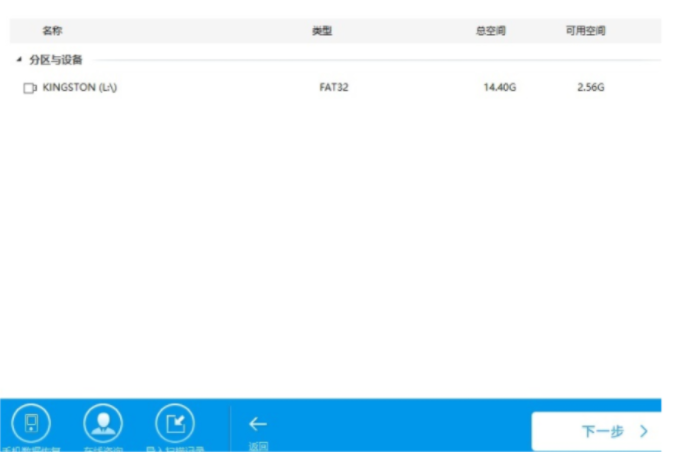The height and width of the screenshot is (468, 688).
Task: Click the 返回 text label
Action: (x=258, y=446)
